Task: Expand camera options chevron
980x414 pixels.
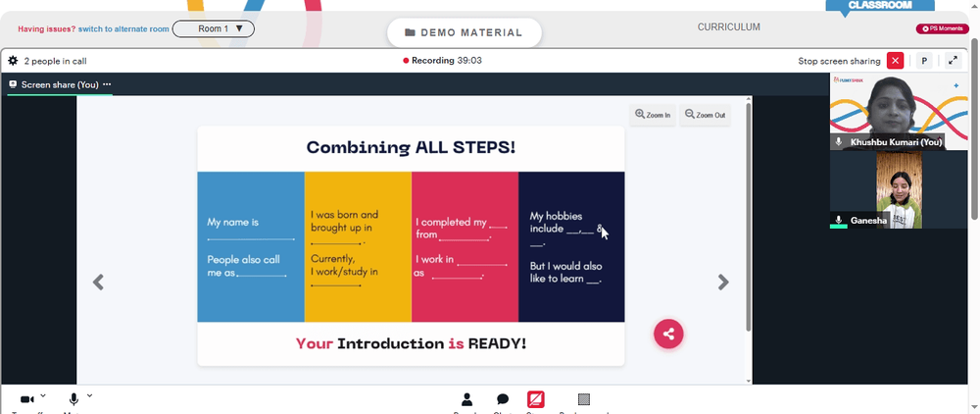Action: coord(43,395)
